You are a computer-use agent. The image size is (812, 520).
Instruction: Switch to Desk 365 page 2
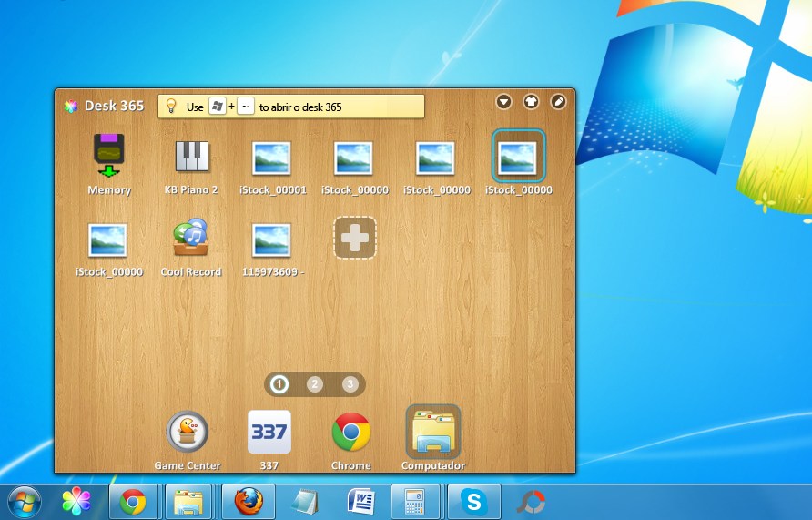click(x=315, y=384)
